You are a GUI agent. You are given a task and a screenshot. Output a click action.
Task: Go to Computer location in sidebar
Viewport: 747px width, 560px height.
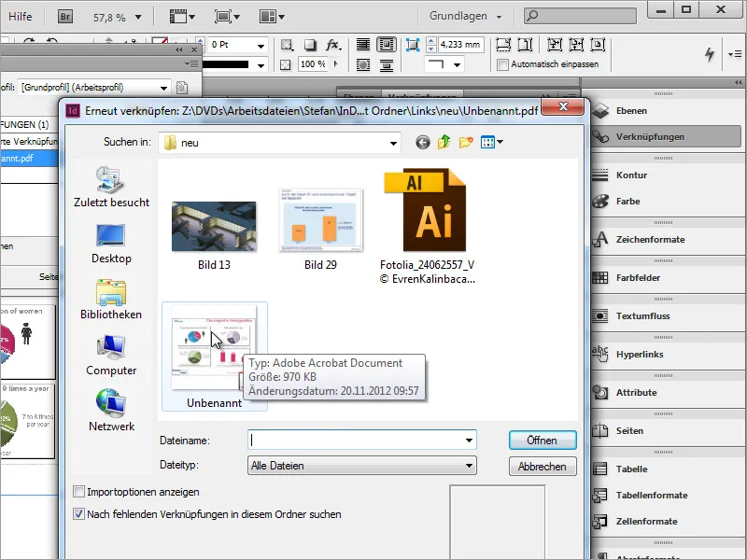pyautogui.click(x=111, y=356)
